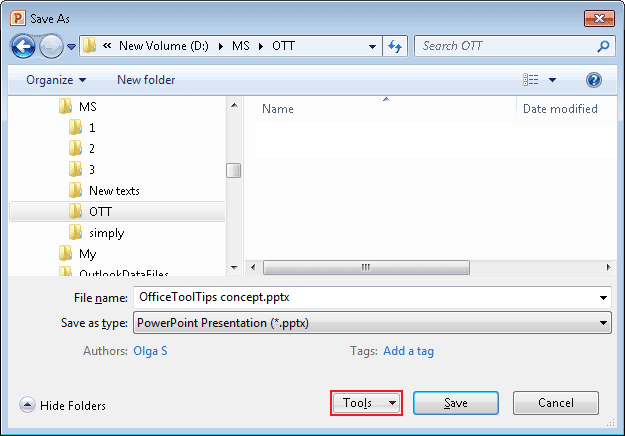The image size is (625, 436).
Task: Click the MS folder icon in the tree
Action: click(65, 106)
